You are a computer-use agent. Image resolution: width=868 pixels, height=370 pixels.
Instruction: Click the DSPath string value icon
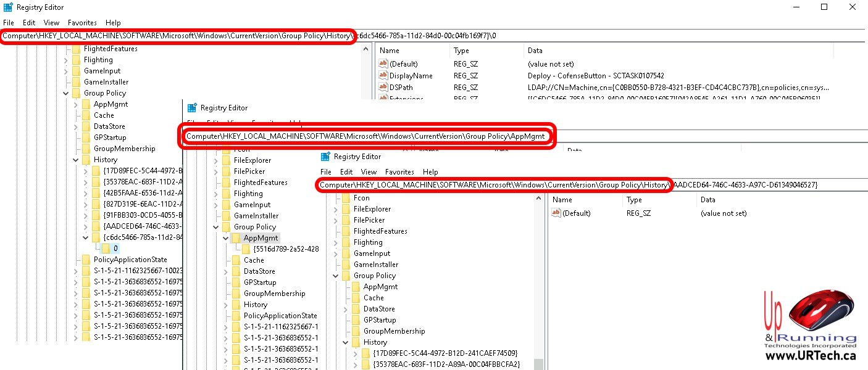(383, 88)
